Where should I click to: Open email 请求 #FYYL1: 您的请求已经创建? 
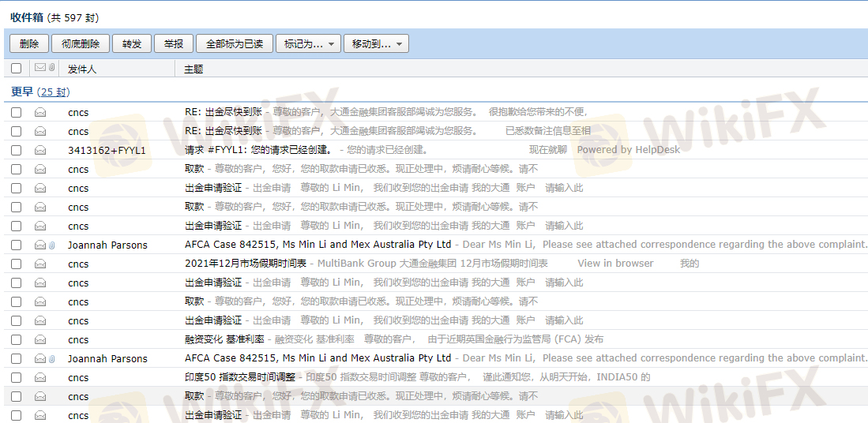coord(258,150)
